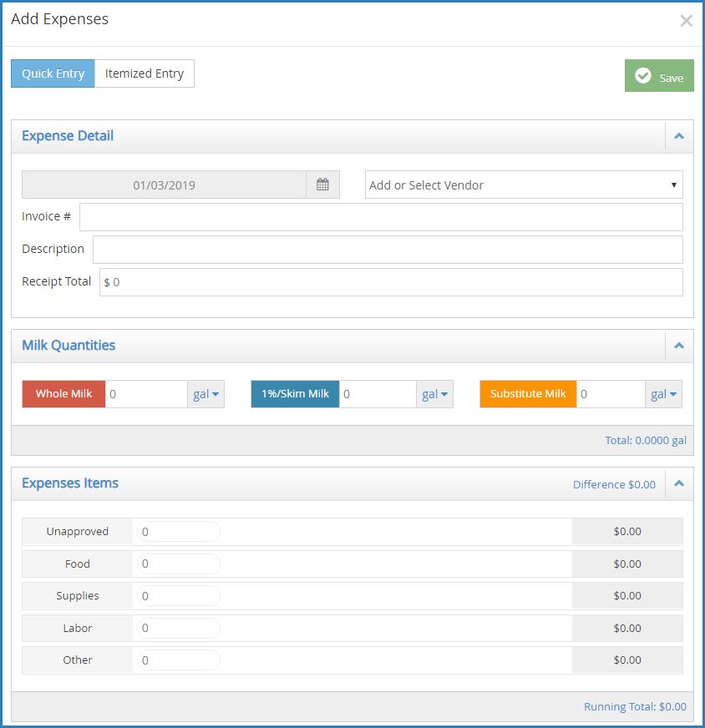Click the Unapproved expense amount field
Screen dimensions: 705x728
point(179,532)
